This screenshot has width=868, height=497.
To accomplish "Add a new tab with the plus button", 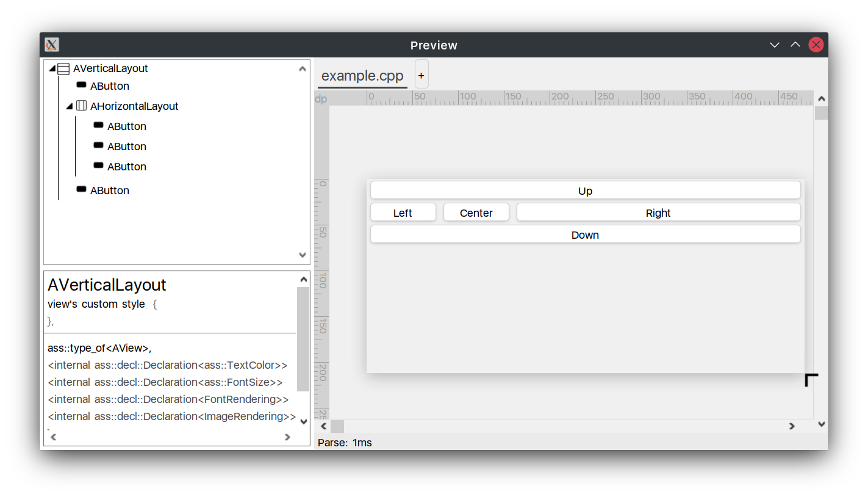I will point(421,75).
